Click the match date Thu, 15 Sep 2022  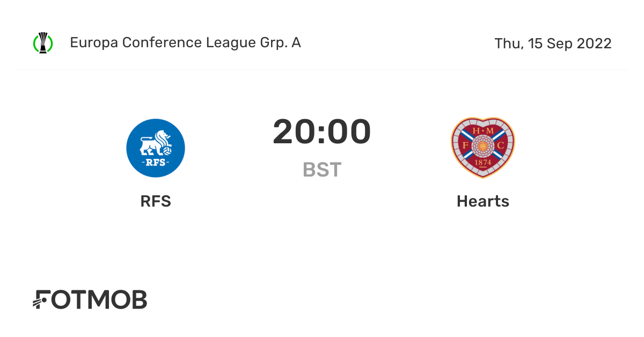point(553,43)
